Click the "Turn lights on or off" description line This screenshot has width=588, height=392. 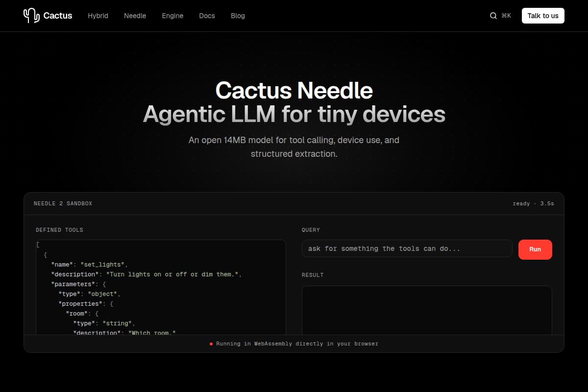click(147, 274)
